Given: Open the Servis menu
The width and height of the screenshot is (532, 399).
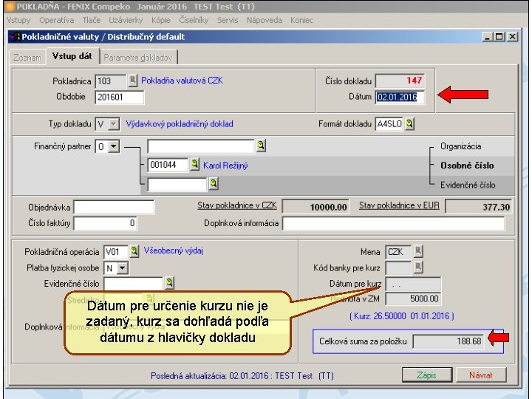Looking at the screenshot, I should click(x=228, y=21).
